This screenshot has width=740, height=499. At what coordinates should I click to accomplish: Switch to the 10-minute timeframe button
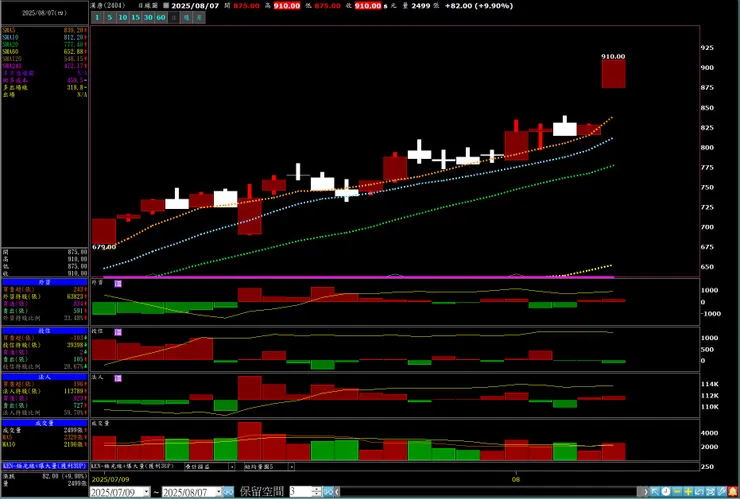[123, 17]
